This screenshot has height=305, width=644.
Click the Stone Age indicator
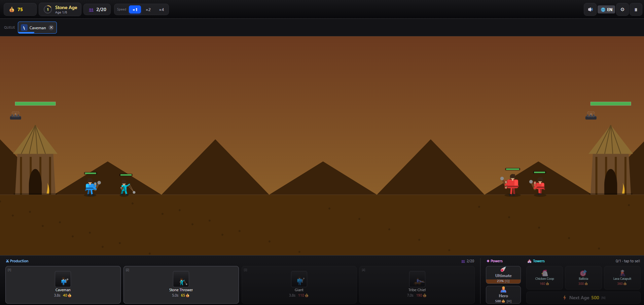[x=60, y=9]
